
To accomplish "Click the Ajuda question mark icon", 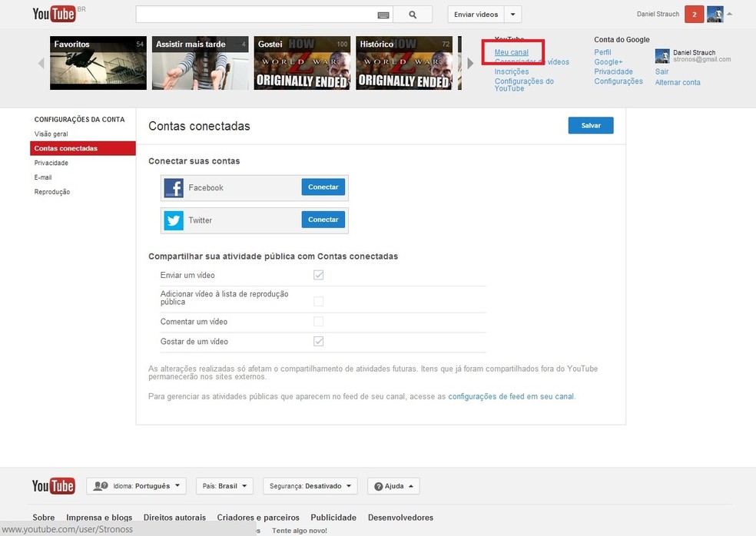I will pos(379,486).
